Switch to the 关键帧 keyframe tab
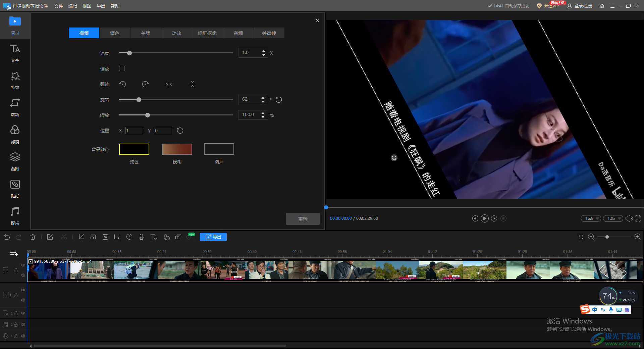Viewport: 644px width, 349px height. 269,33
